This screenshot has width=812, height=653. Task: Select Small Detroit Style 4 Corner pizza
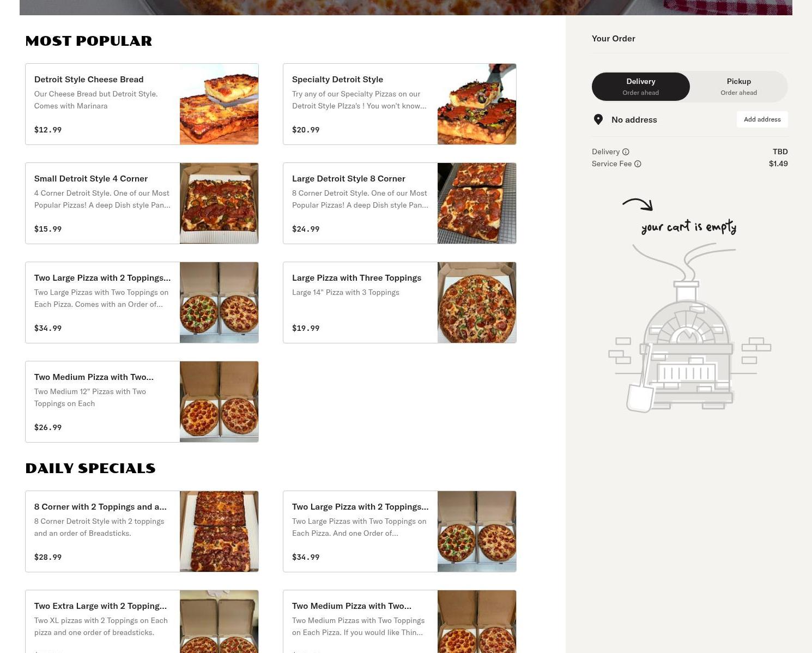[x=142, y=203]
